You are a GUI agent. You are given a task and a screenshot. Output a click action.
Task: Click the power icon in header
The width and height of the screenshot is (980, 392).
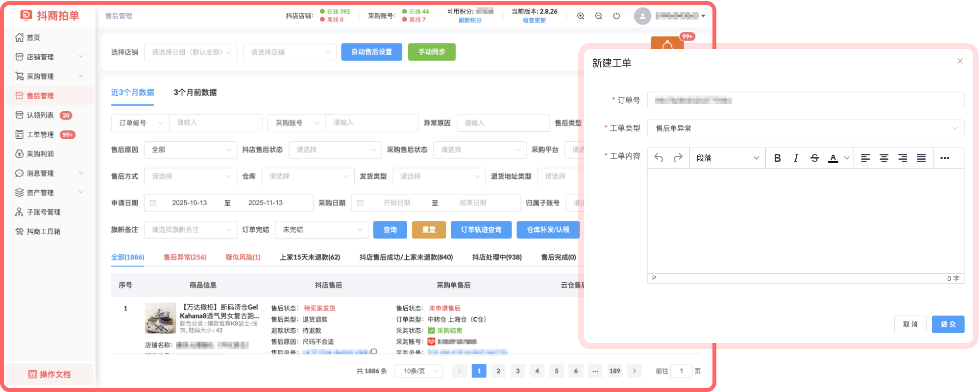tap(616, 16)
